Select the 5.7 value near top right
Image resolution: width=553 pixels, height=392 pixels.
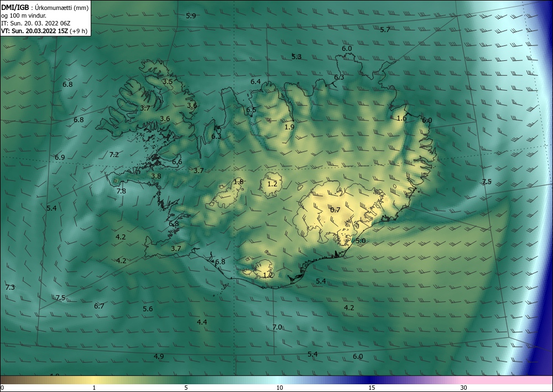click(x=385, y=30)
